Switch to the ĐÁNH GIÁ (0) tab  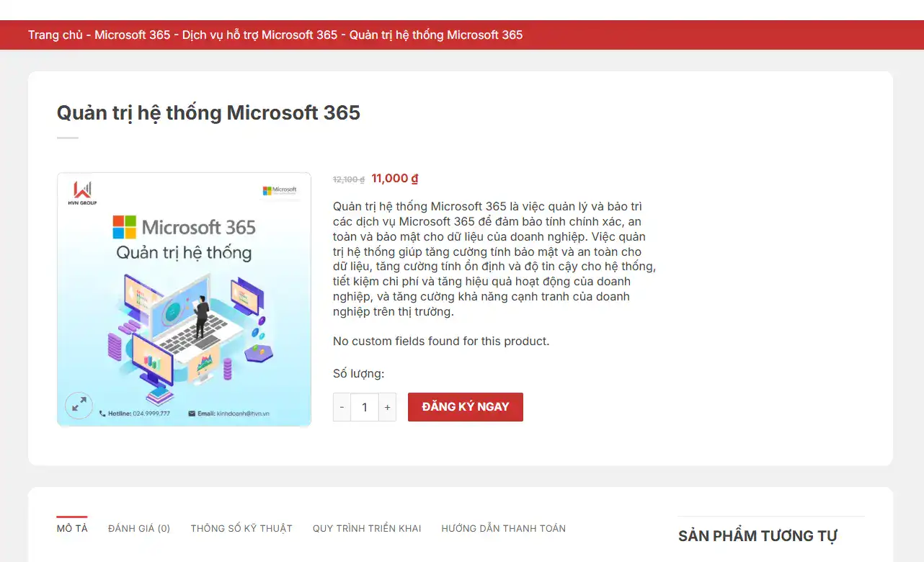[x=139, y=528]
